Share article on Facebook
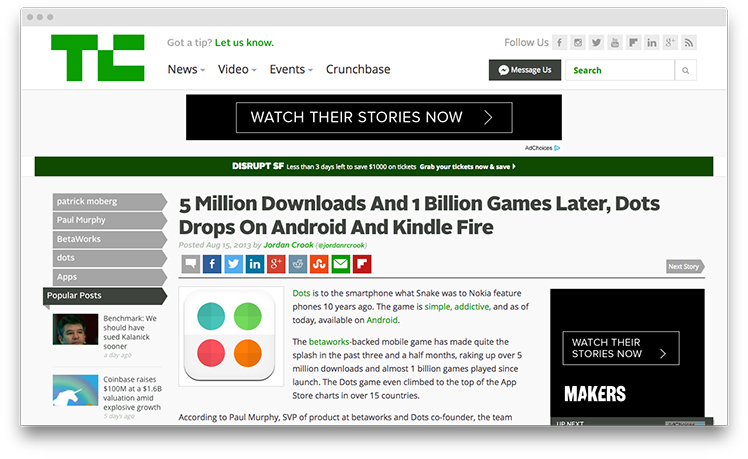Image resolution: width=748 pixels, height=459 pixels. [x=212, y=264]
